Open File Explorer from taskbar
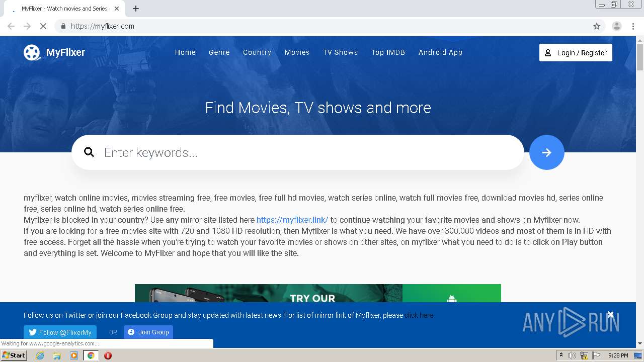The height and width of the screenshot is (362, 644). [57, 355]
